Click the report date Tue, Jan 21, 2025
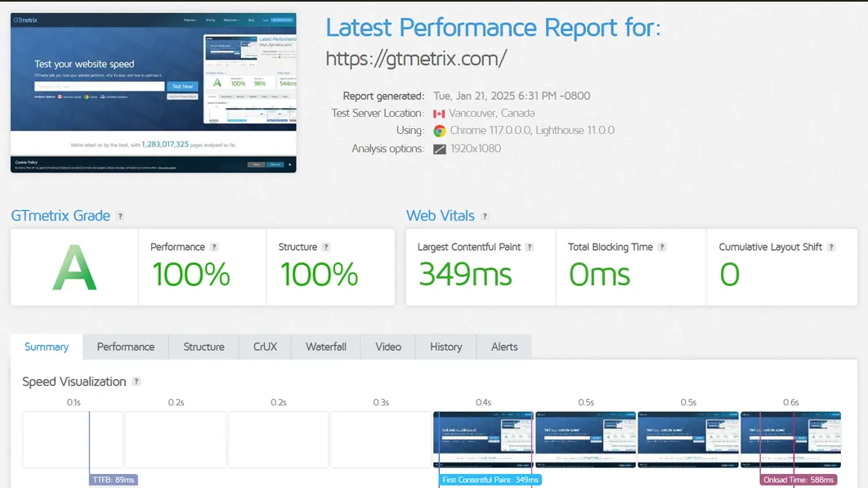Screen dimensions: 868x488 (x=512, y=96)
